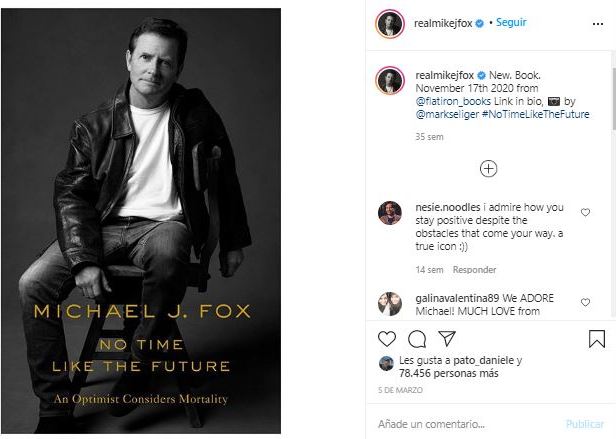The height and width of the screenshot is (439, 616).
Task: Focus the "Añade un comentario" field
Action: point(460,424)
